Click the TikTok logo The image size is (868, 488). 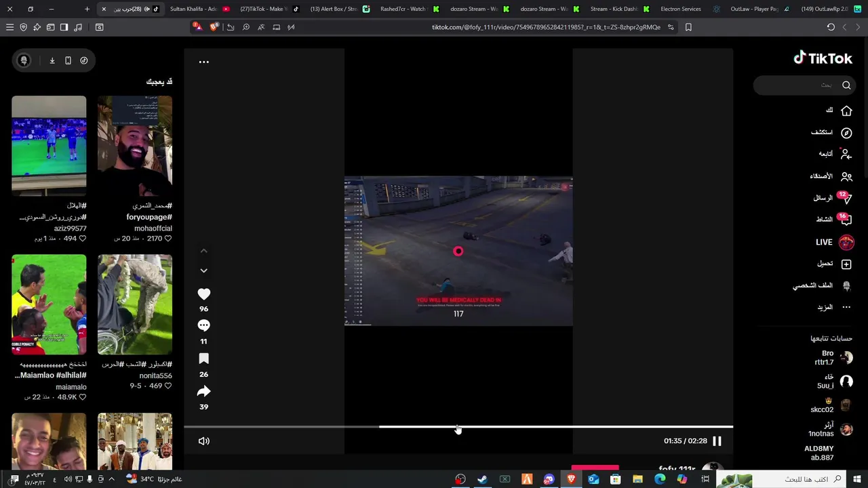(x=823, y=58)
